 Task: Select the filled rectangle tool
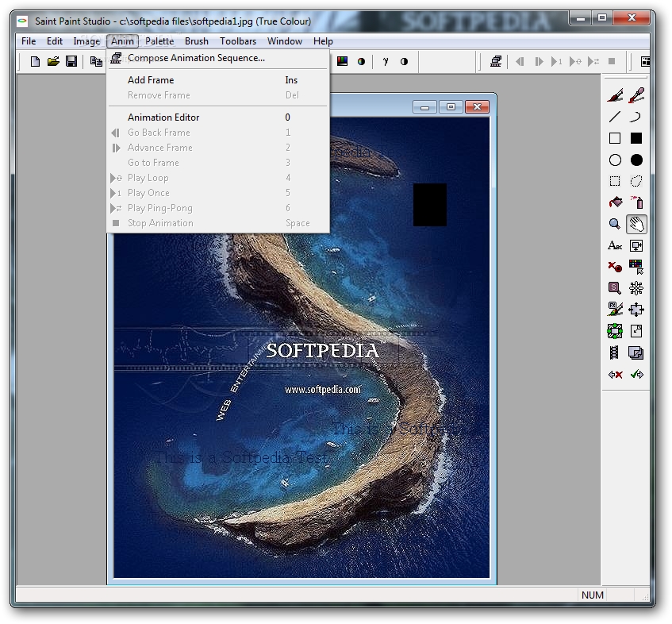(x=636, y=138)
